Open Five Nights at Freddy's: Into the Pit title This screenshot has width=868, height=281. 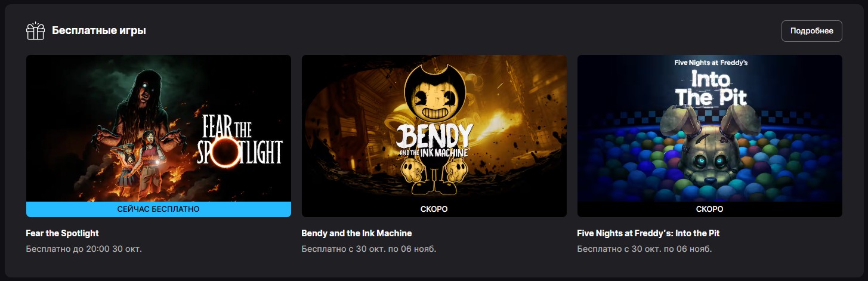648,233
